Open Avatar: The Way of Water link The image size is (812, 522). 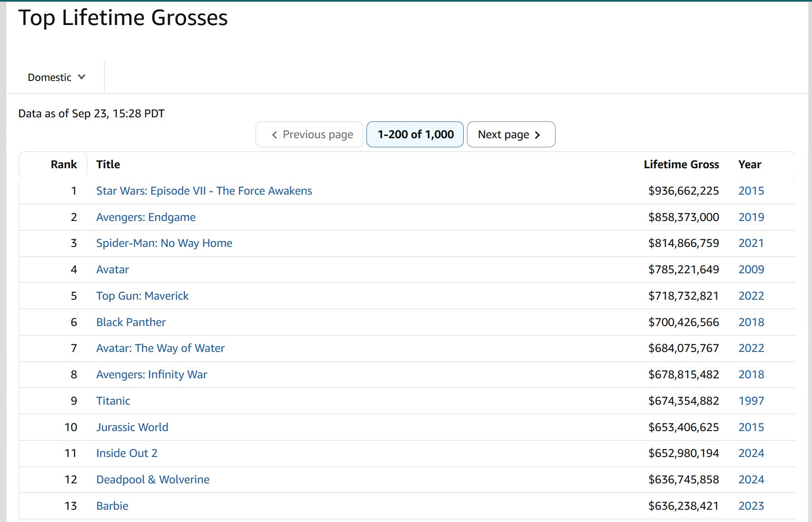160,348
